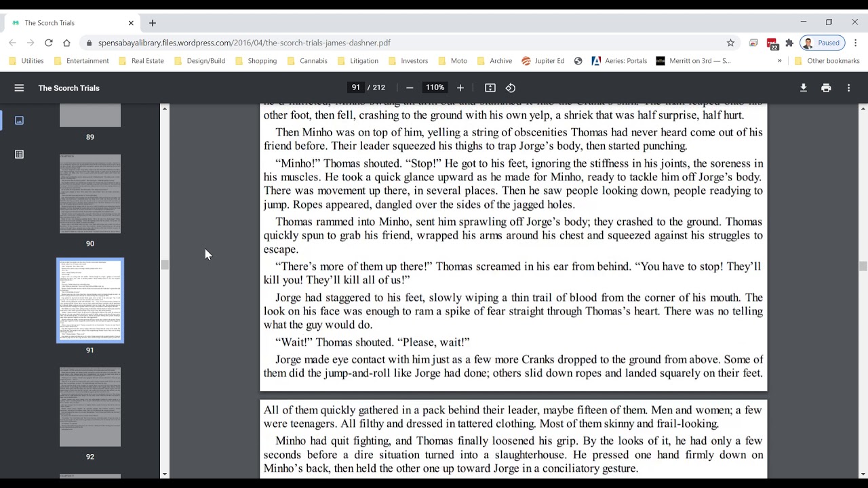Zoom out of the PDF
Image resolution: width=868 pixels, height=488 pixels.
pyautogui.click(x=410, y=87)
